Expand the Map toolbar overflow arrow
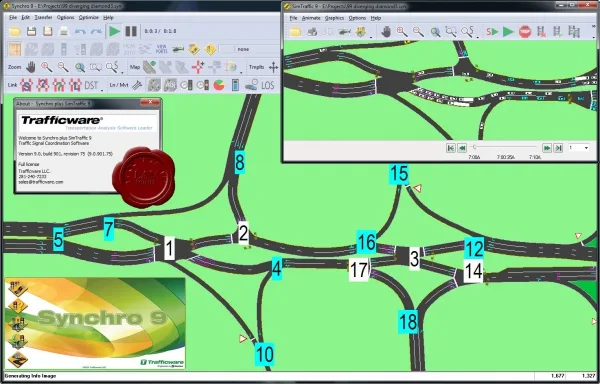The width and height of the screenshot is (600, 384). pyautogui.click(x=241, y=72)
